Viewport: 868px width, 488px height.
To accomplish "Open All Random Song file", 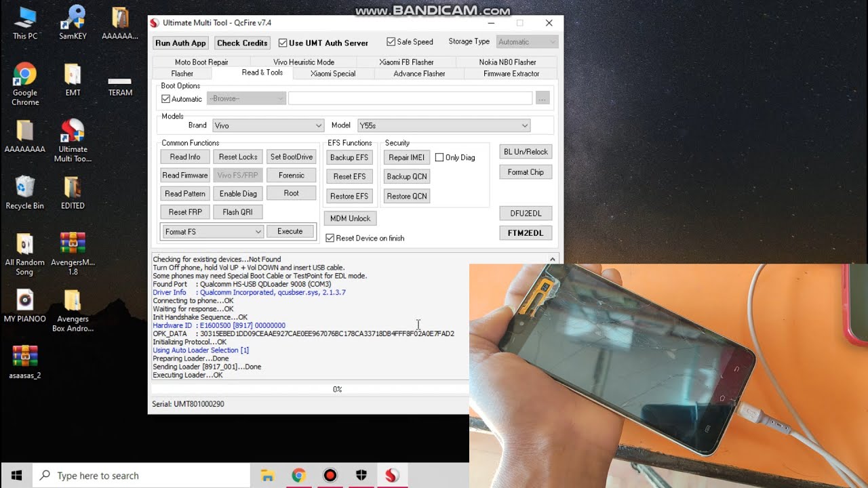I will 25,253.
